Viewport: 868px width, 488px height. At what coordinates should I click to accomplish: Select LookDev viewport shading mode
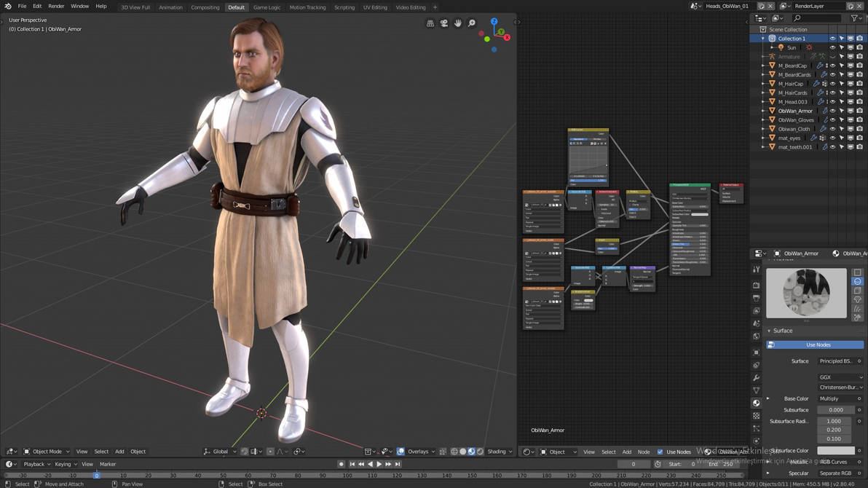[x=471, y=452]
